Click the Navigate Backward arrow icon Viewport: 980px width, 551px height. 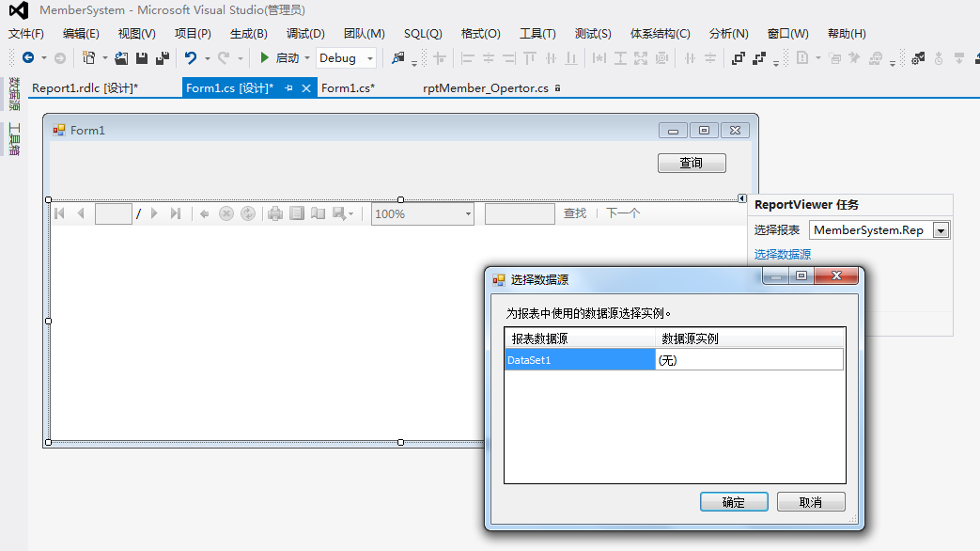tap(28, 58)
